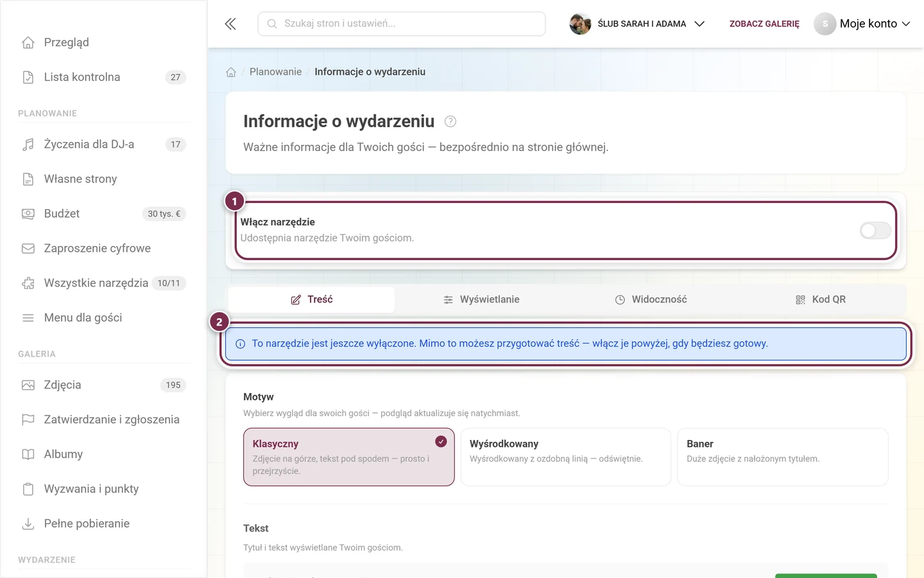The height and width of the screenshot is (578, 924).
Task: Click the Menu dla gości hamburger icon
Action: (x=28, y=318)
